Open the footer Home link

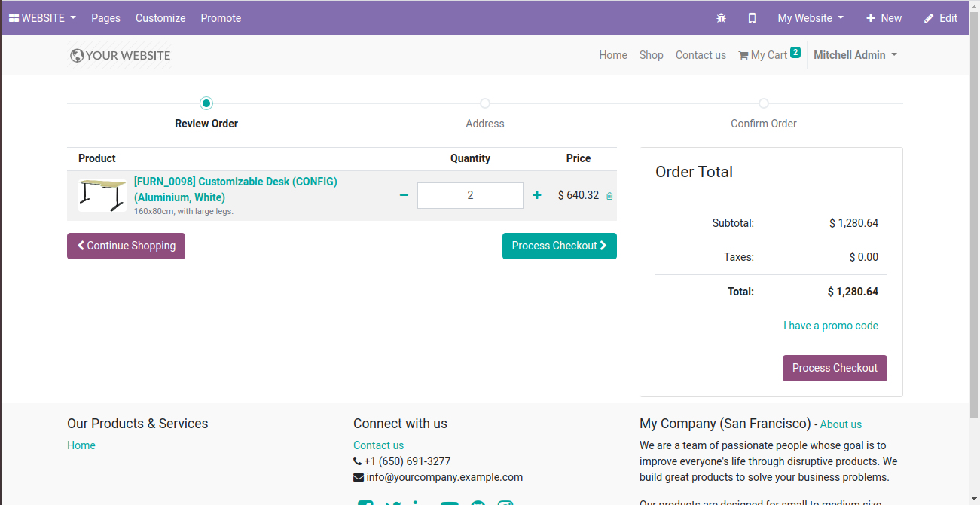81,445
